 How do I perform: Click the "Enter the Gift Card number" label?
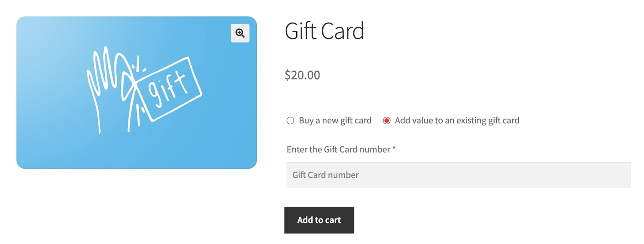[x=338, y=150]
